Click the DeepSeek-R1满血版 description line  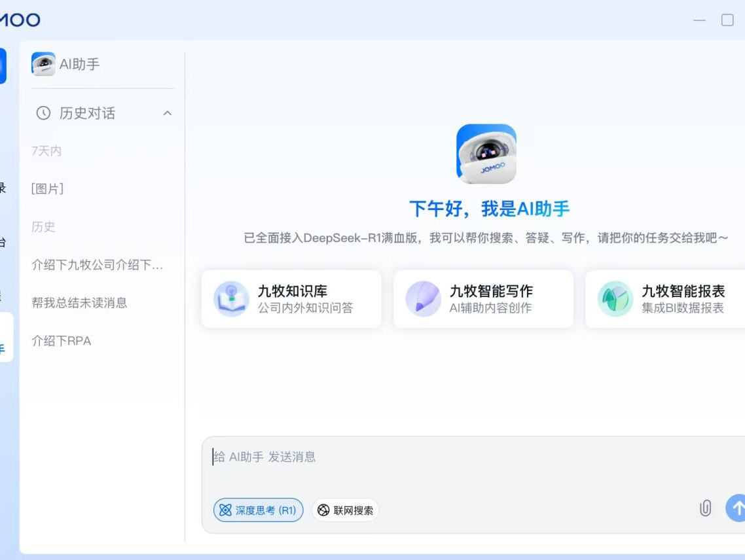click(x=486, y=237)
